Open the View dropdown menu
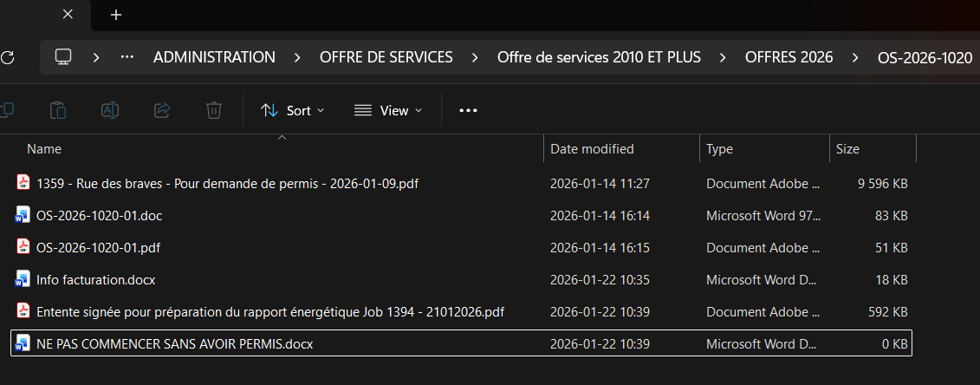The height and width of the screenshot is (385, 980). point(388,110)
